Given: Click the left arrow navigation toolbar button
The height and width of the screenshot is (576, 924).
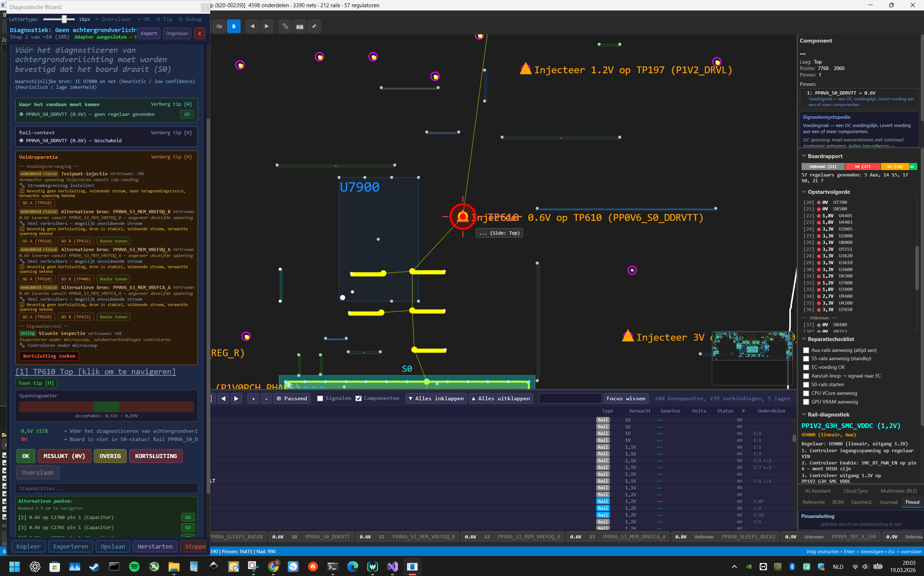Looking at the screenshot, I should 252,26.
